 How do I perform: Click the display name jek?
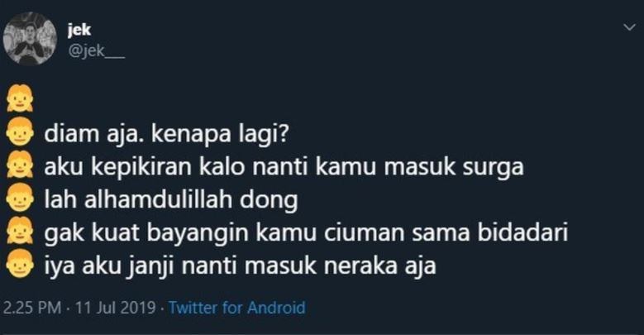click(79, 30)
